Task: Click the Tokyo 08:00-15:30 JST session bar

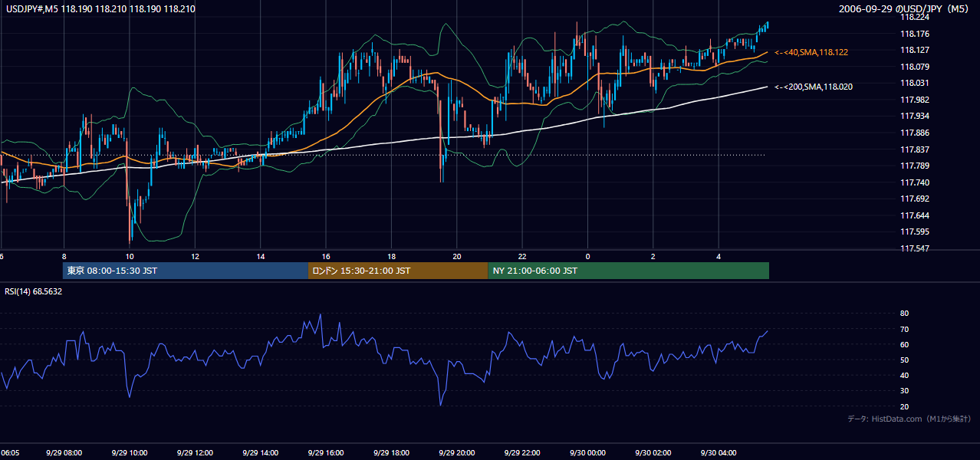Action: 186,271
